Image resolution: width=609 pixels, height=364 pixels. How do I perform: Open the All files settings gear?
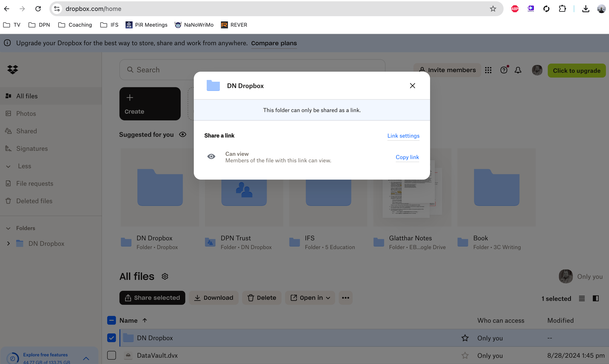[165, 276]
